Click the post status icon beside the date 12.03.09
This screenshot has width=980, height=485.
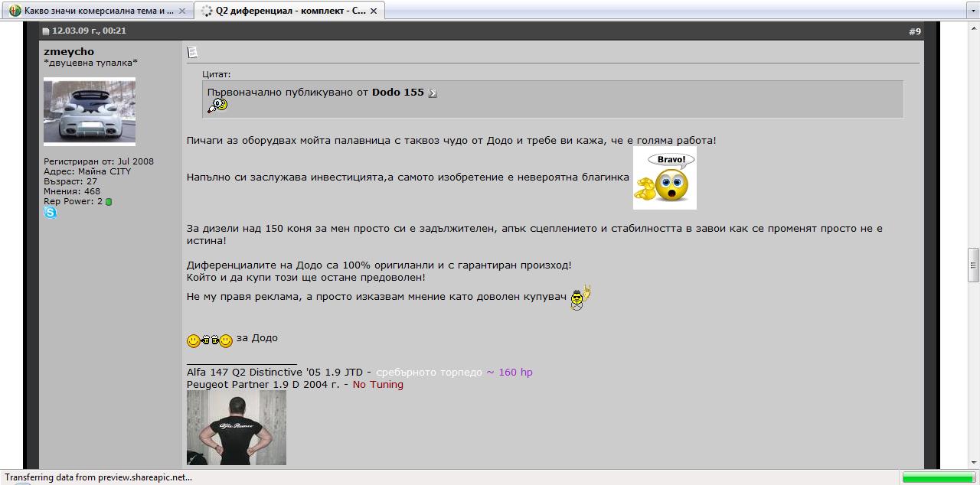[46, 31]
